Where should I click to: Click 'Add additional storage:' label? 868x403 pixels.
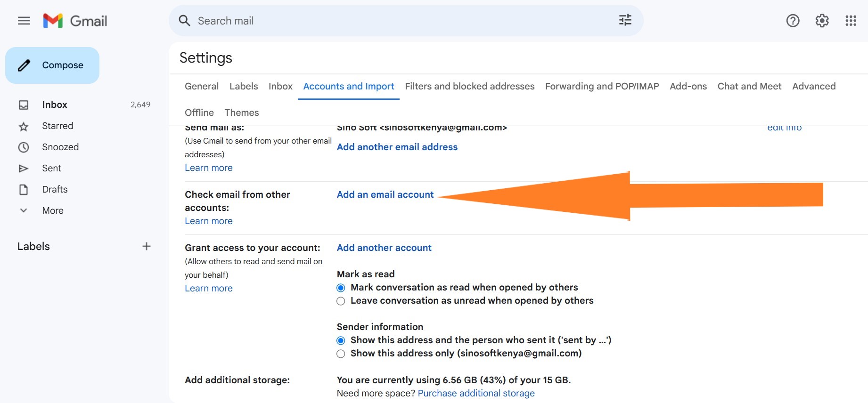[237, 380]
